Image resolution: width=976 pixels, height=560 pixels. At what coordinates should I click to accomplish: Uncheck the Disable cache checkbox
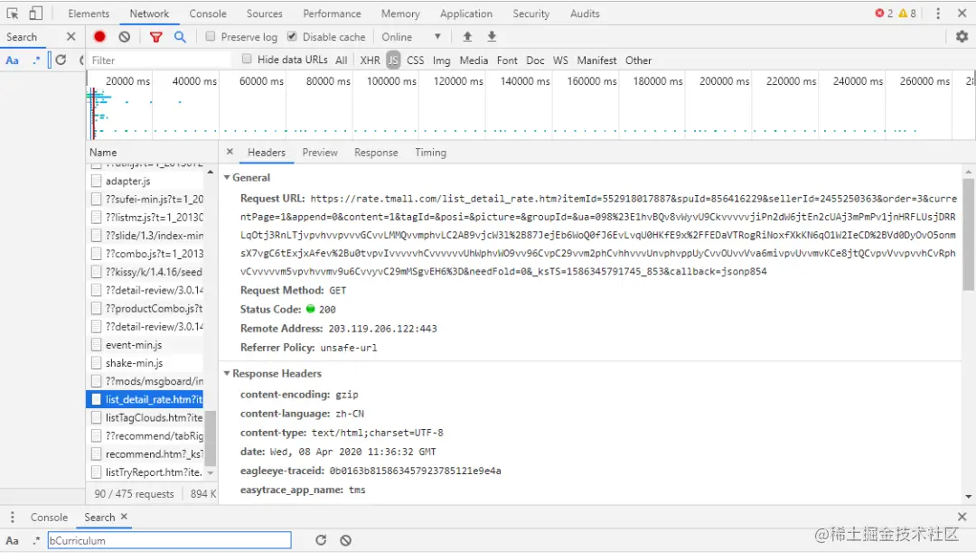click(292, 37)
